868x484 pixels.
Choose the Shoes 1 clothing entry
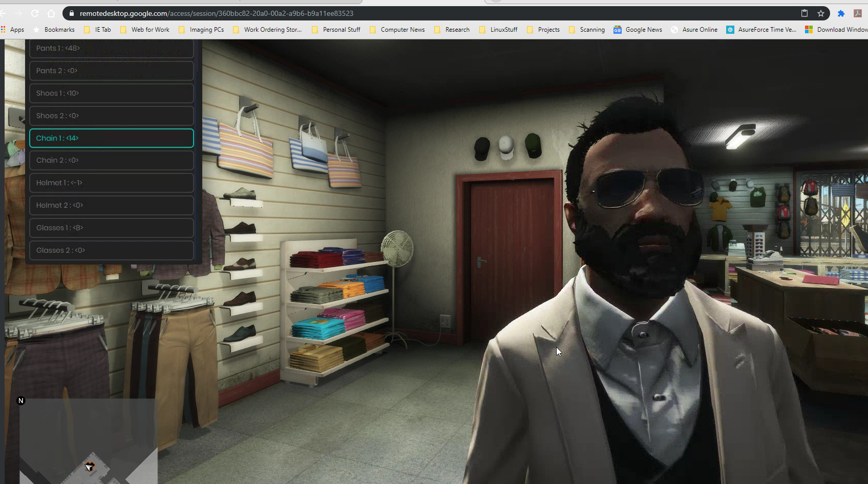(111, 93)
